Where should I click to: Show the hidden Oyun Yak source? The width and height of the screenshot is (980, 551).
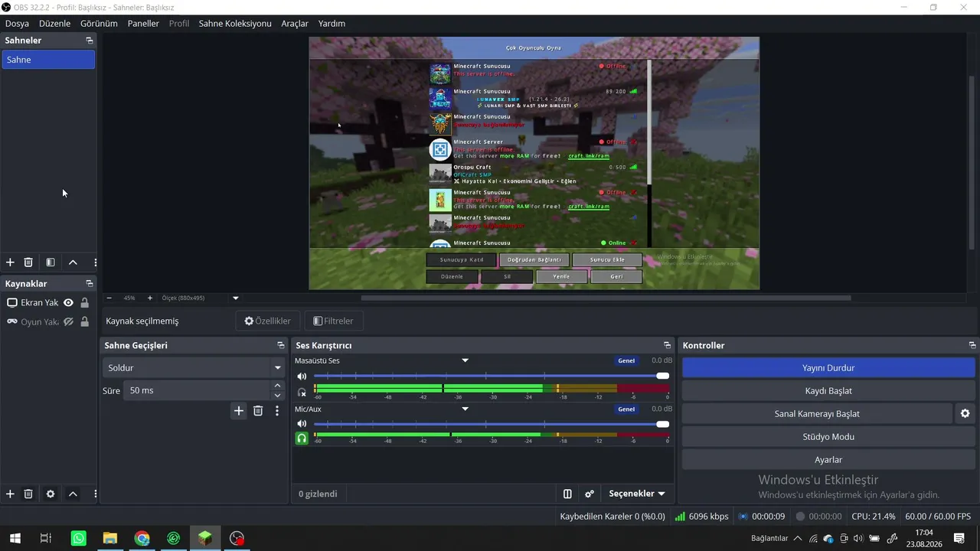click(x=68, y=322)
